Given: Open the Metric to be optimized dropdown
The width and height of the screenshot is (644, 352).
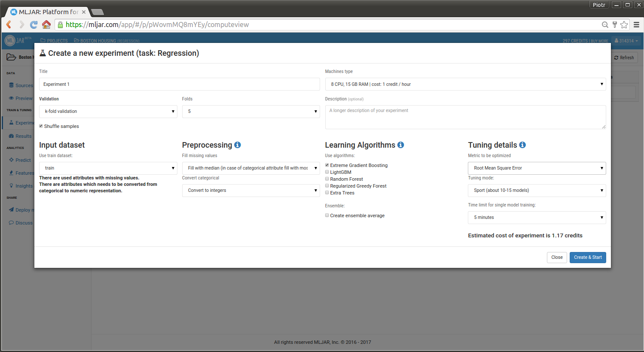Looking at the screenshot, I should pos(537,168).
